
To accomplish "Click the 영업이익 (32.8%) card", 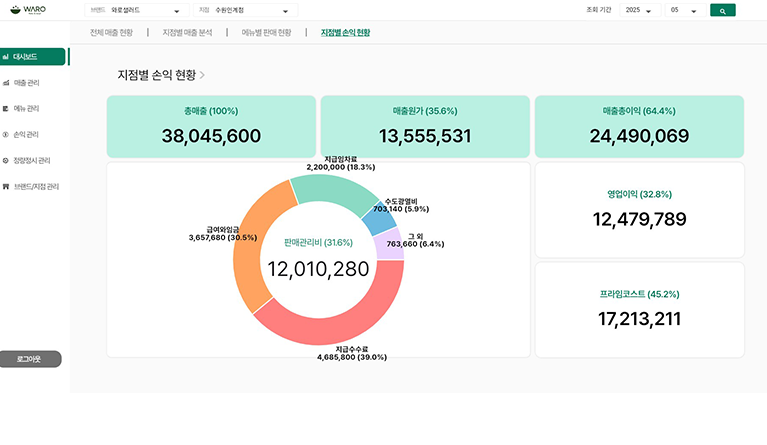I will 639,210.
